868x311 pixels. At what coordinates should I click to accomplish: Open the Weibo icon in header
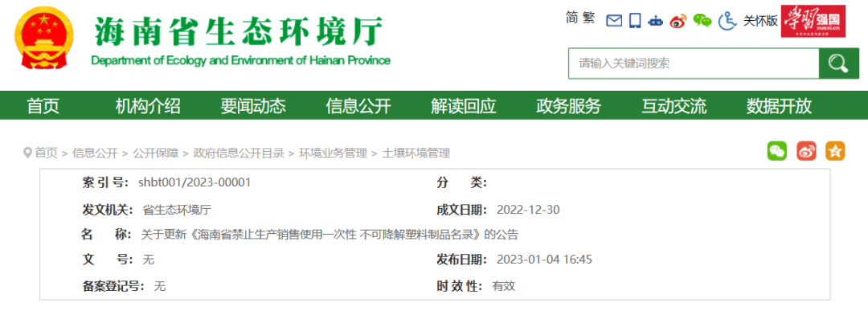678,21
